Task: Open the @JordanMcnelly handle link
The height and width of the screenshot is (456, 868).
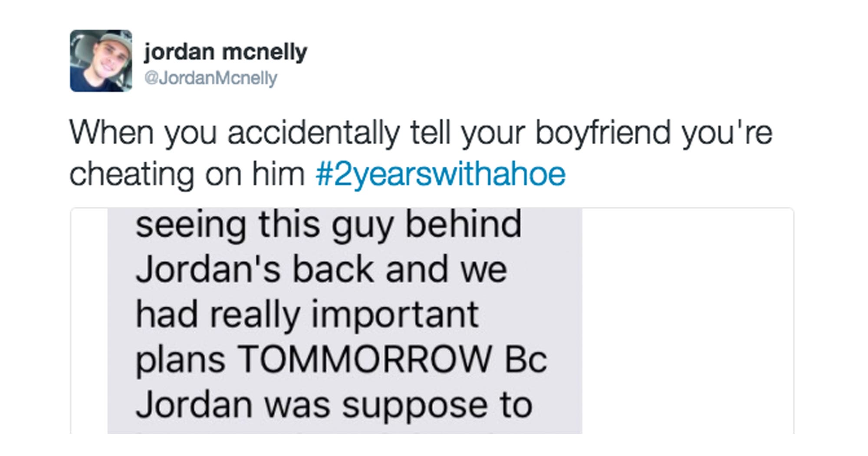Action: pos(210,78)
